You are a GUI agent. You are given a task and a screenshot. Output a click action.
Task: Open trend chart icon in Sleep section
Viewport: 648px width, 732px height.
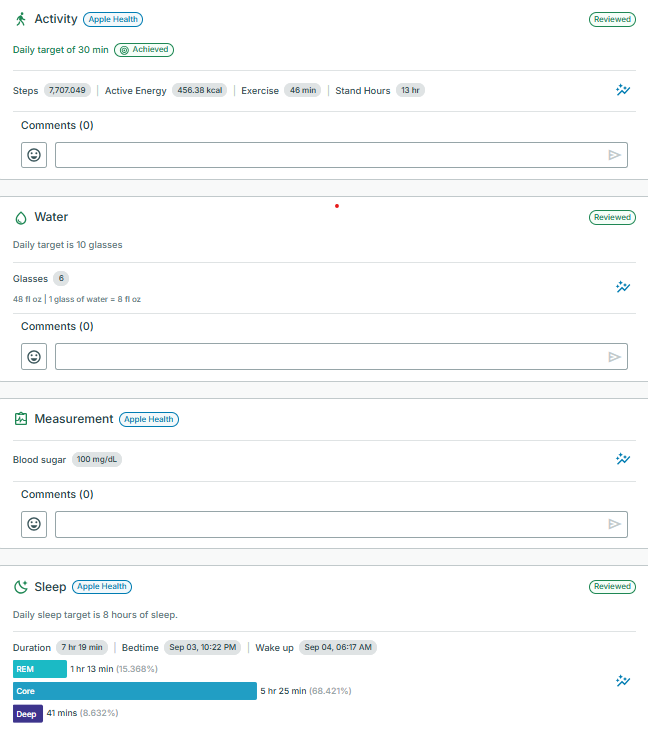pyautogui.click(x=623, y=681)
